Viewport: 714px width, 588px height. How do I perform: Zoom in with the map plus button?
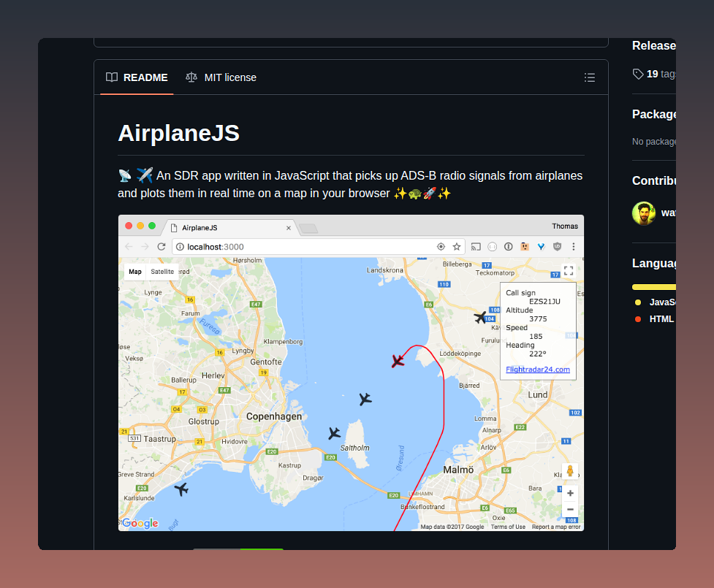[570, 493]
